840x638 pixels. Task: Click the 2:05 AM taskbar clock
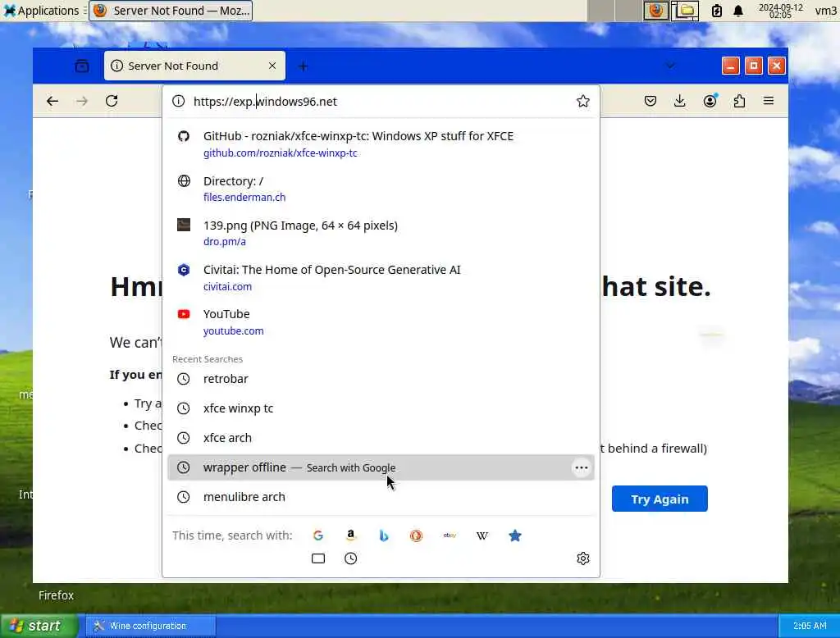coord(810,626)
